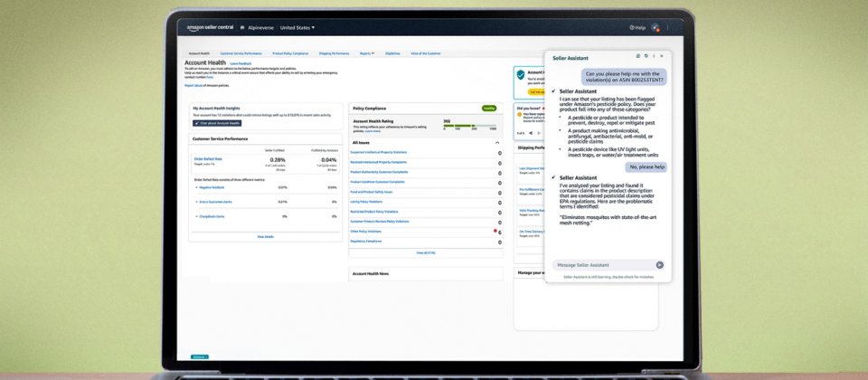Click Chat about Account Health button

(217, 123)
